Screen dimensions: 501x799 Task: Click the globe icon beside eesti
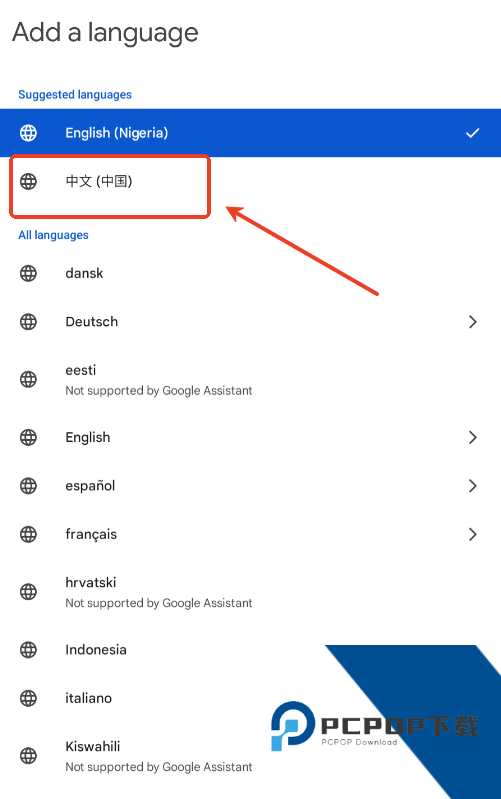[x=29, y=380]
